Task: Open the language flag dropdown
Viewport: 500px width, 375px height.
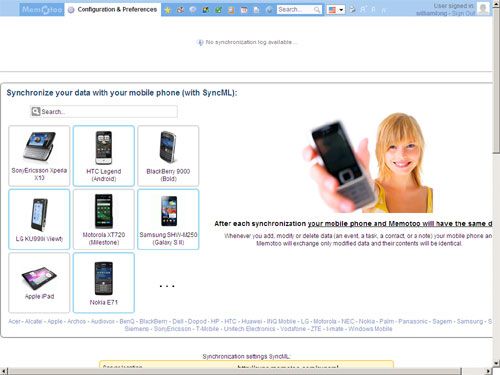Action: point(336,10)
